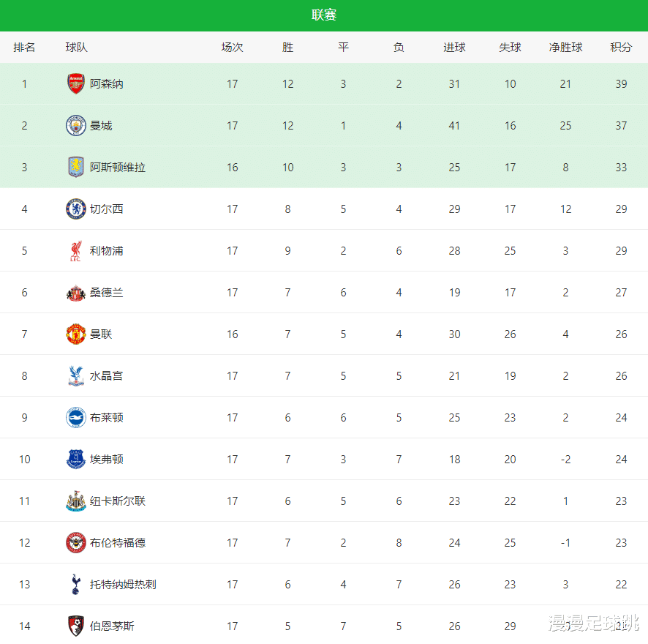Open the Liverpool LFC badge icon
The image size is (648, 644).
click(75, 251)
